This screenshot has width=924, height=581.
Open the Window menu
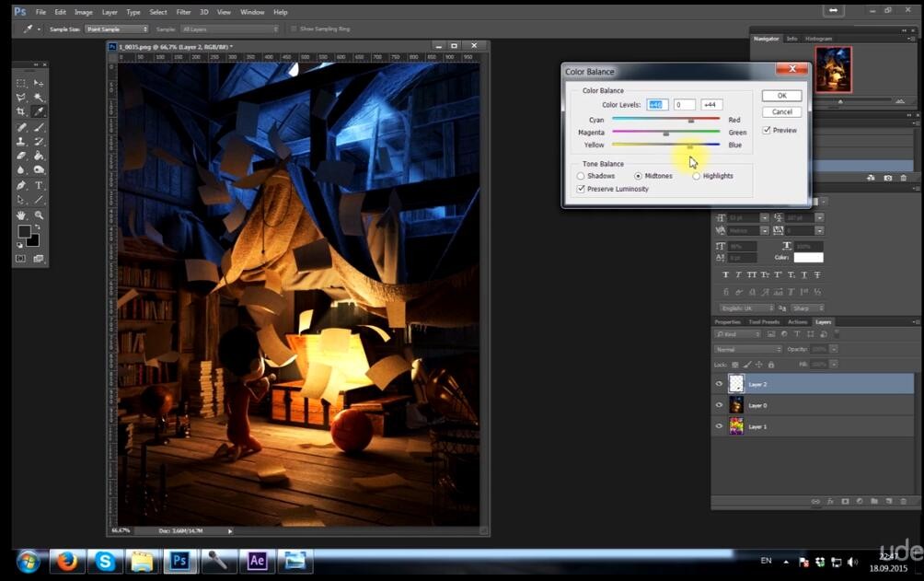coord(252,12)
